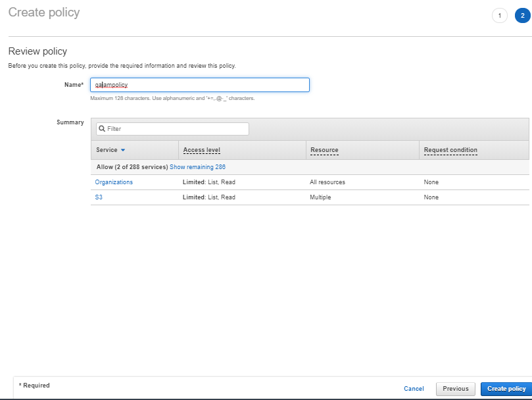This screenshot has width=532, height=400.
Task: Select the S3 Multiple resource cell
Action: tap(320, 197)
